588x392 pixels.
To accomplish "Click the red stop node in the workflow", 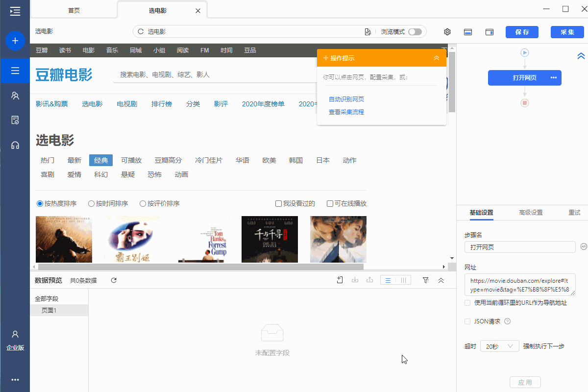I will tap(525, 103).
